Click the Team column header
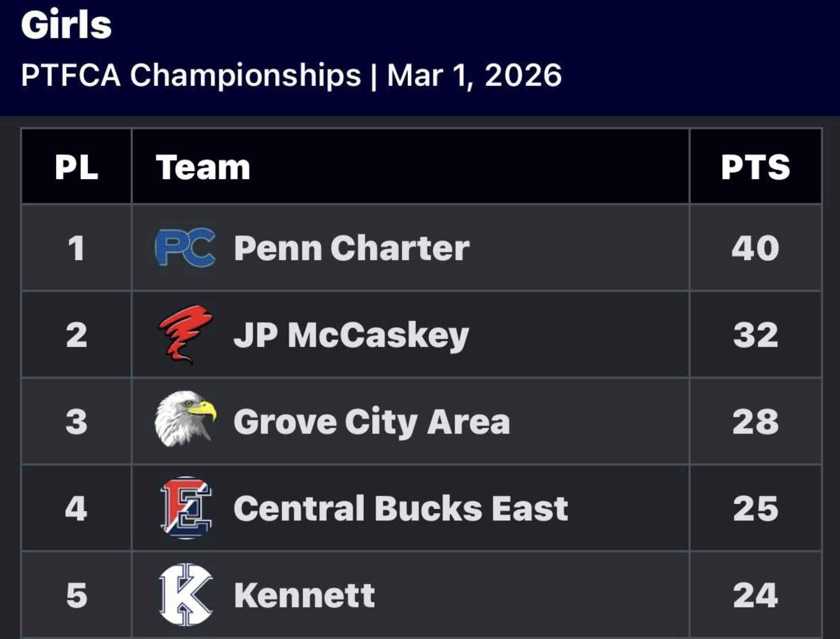Image resolution: width=840 pixels, height=639 pixels. click(x=203, y=167)
